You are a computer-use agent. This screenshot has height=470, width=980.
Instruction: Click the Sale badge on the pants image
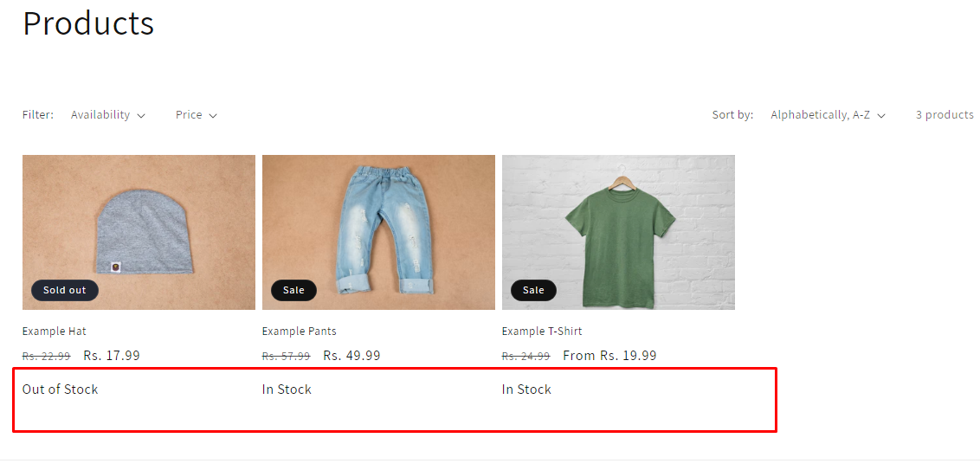pyautogui.click(x=293, y=290)
